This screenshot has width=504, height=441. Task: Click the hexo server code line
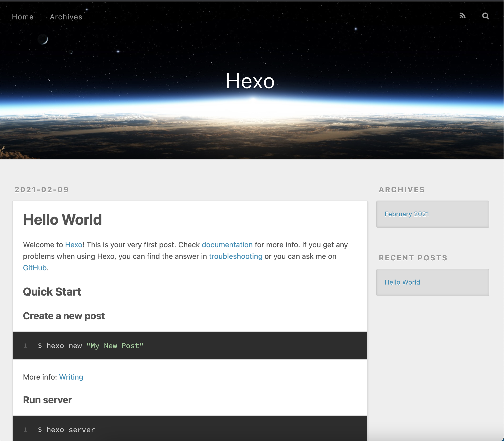[x=66, y=430]
